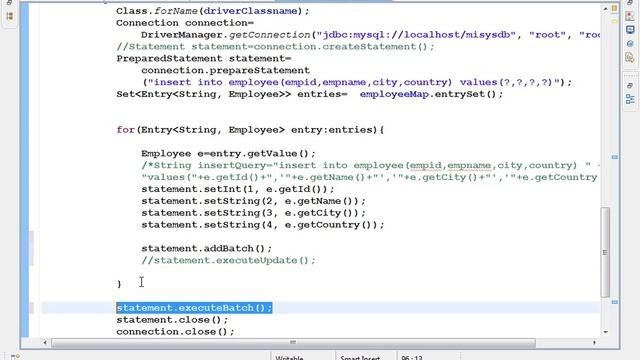
Task: Click the jdbc:mysql://localhost/misysdb string
Action: 416,35
